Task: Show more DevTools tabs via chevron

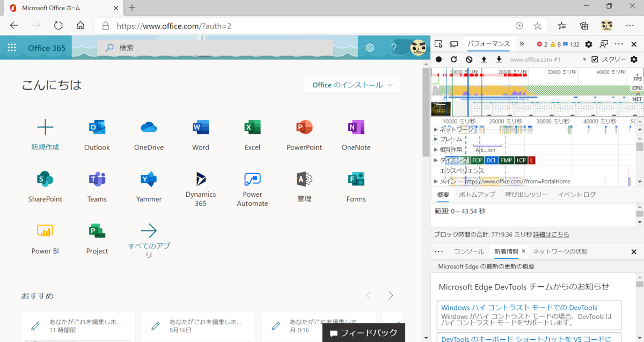Action: [521, 44]
